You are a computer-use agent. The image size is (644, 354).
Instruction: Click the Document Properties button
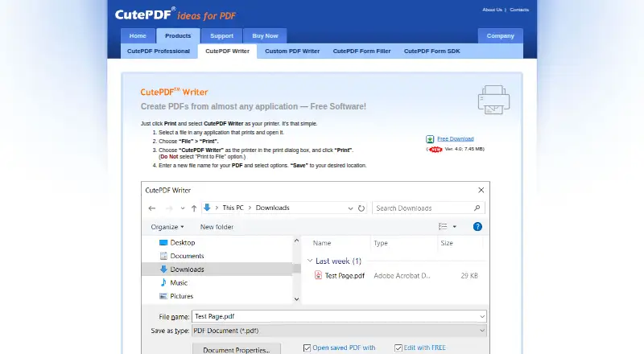pyautogui.click(x=237, y=349)
